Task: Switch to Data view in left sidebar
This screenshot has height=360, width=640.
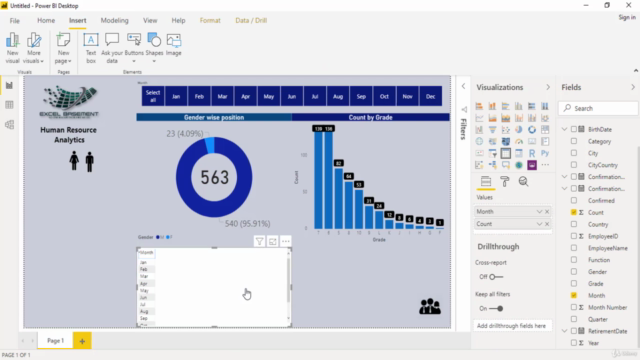Action: tap(9, 105)
